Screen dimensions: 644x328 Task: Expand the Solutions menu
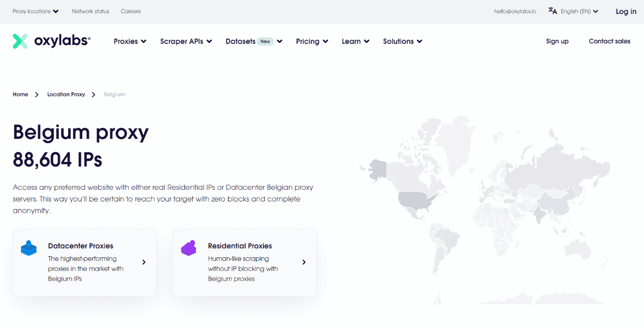[x=402, y=41]
